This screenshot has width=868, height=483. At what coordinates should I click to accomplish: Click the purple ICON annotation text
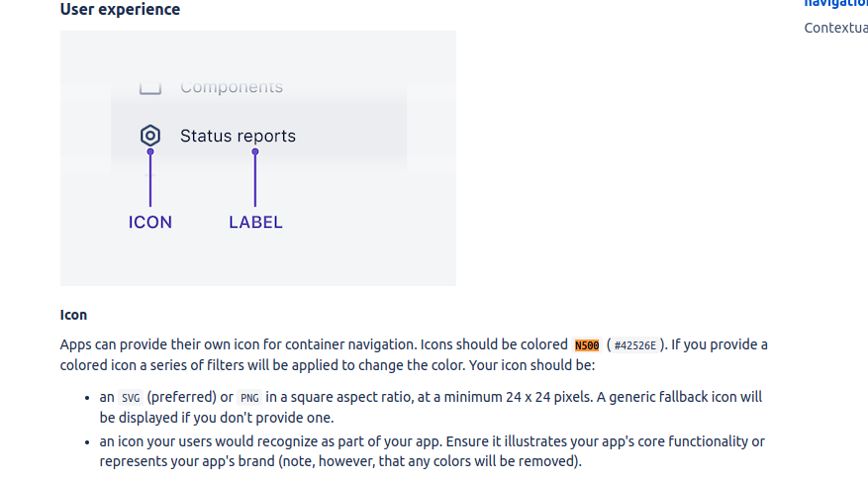[150, 223]
